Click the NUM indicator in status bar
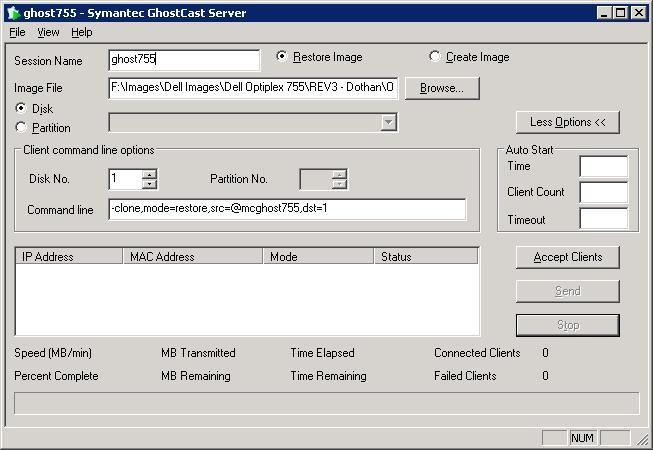 click(x=583, y=438)
